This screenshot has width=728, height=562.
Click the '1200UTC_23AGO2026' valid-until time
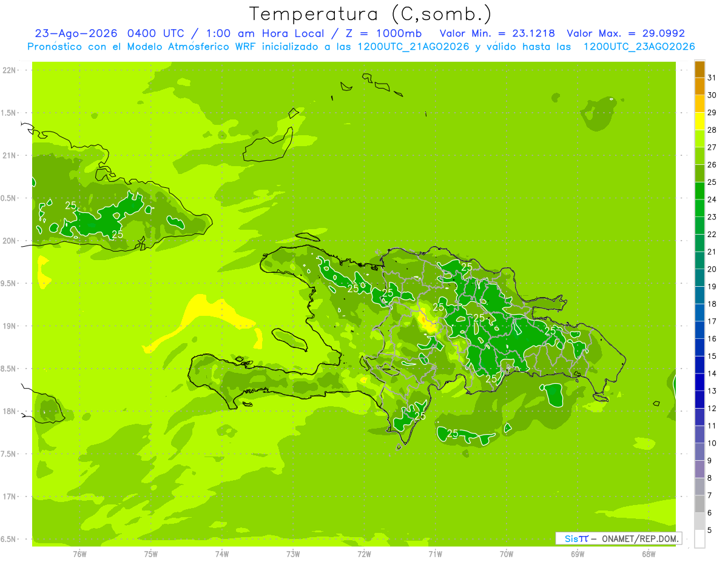(x=639, y=47)
